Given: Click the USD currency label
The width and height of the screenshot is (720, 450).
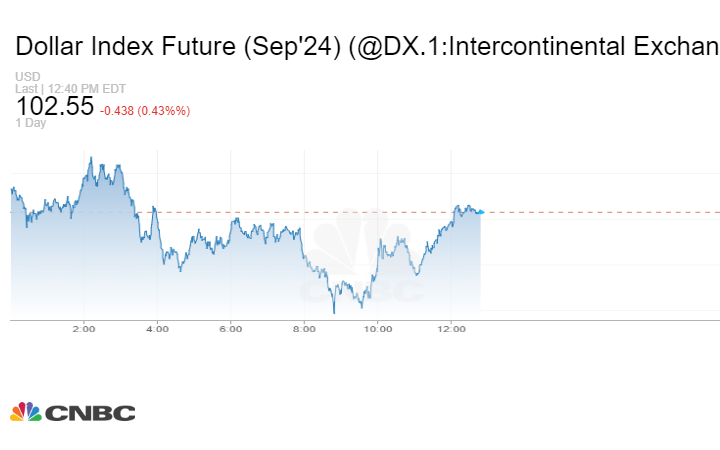Looking at the screenshot, I should (x=26, y=77).
